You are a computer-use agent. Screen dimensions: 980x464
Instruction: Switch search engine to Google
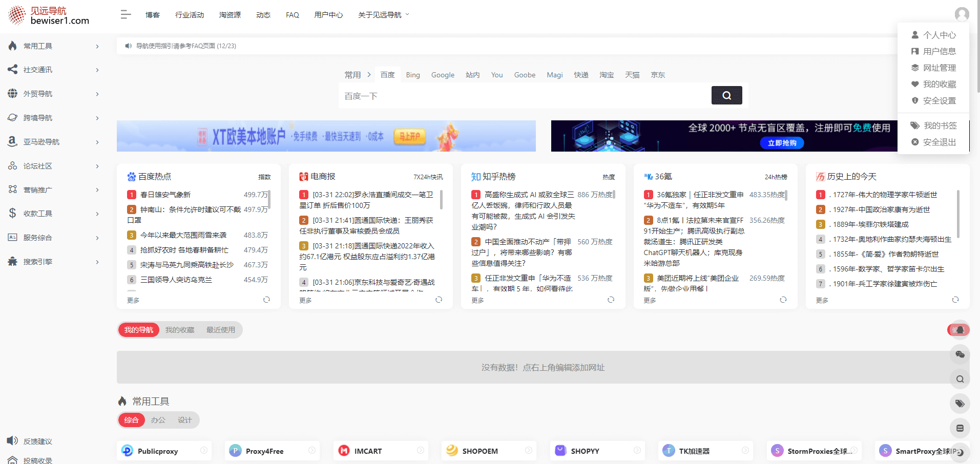442,75
